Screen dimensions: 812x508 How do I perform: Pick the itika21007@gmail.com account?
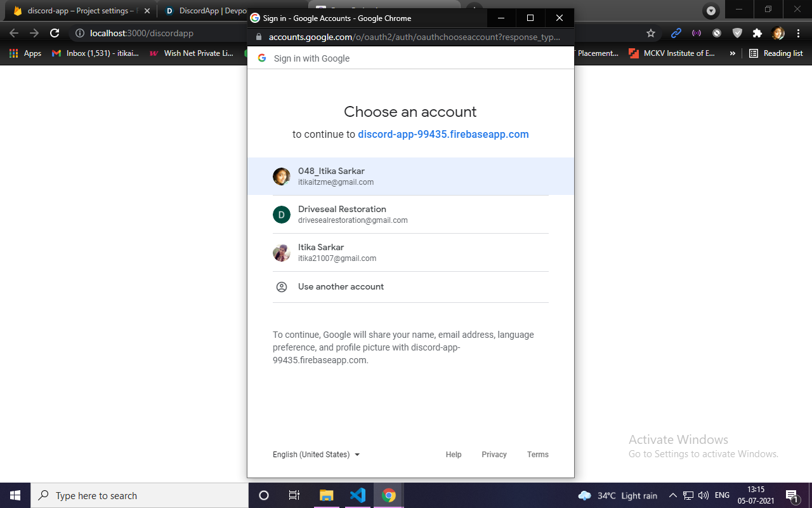coord(410,253)
